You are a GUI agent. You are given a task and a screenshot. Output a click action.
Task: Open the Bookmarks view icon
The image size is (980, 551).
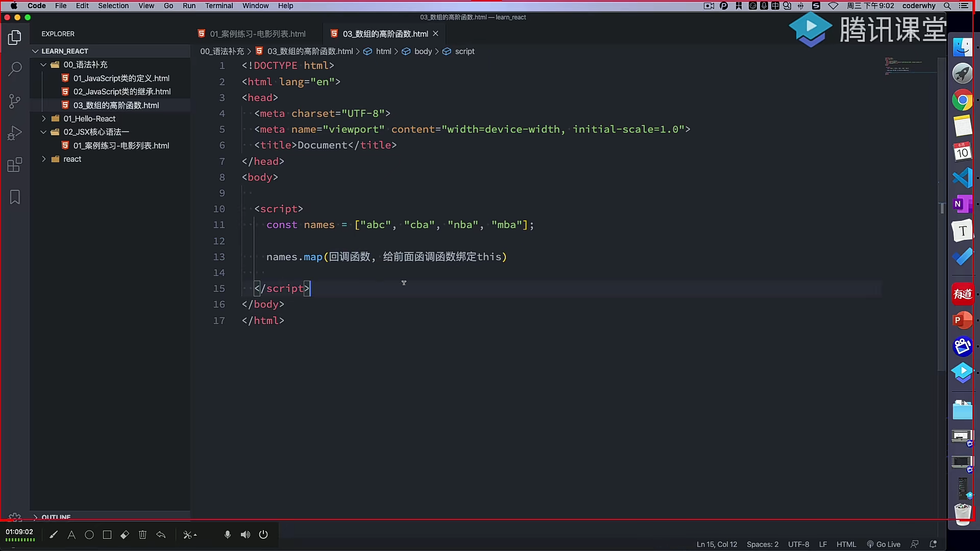[15, 197]
